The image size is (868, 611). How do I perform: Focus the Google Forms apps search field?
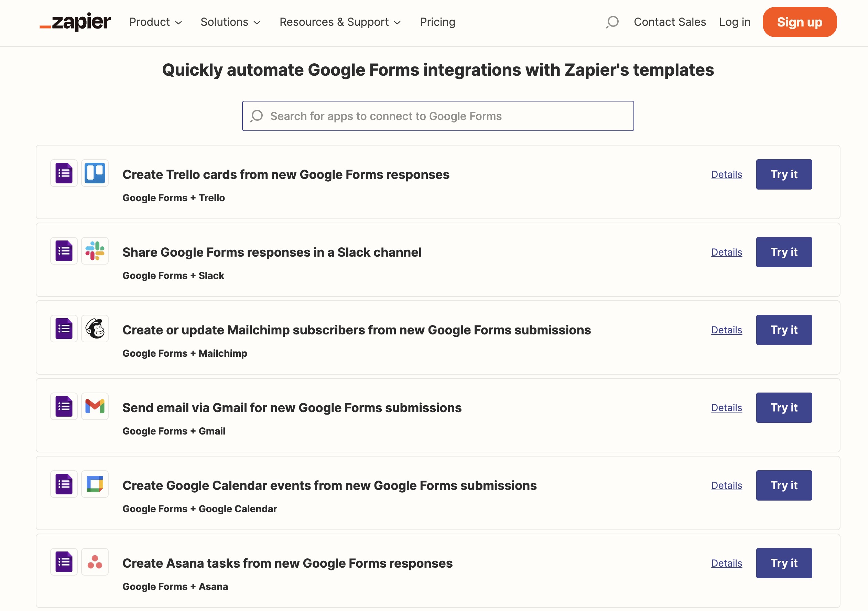[438, 116]
